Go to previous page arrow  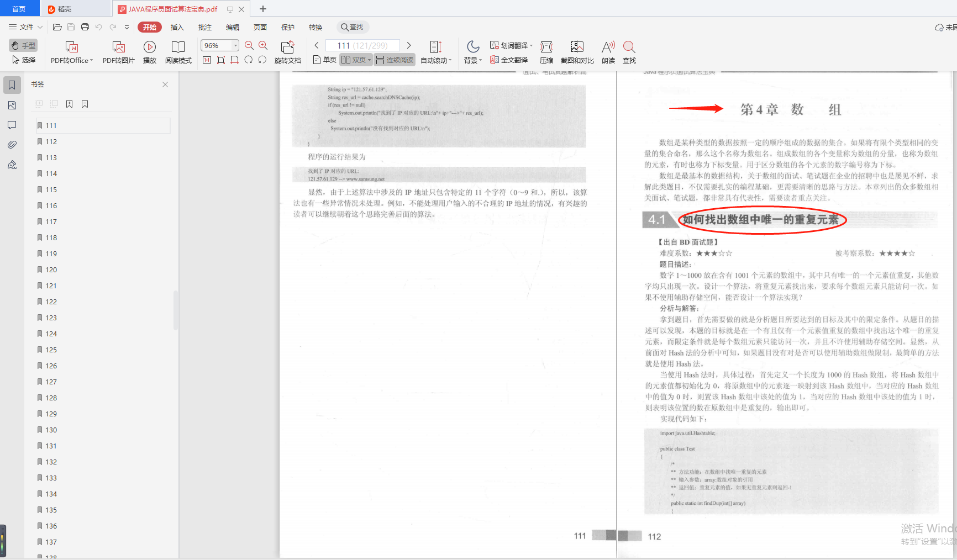pyautogui.click(x=317, y=45)
